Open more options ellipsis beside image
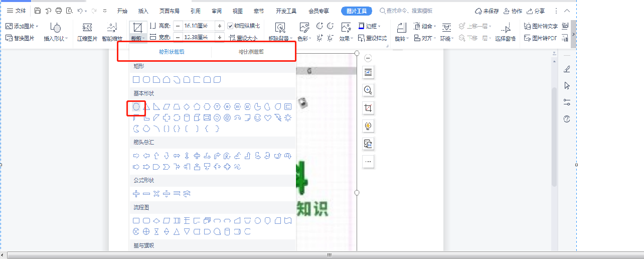Image resolution: width=644 pixels, height=259 pixels. 368,162
